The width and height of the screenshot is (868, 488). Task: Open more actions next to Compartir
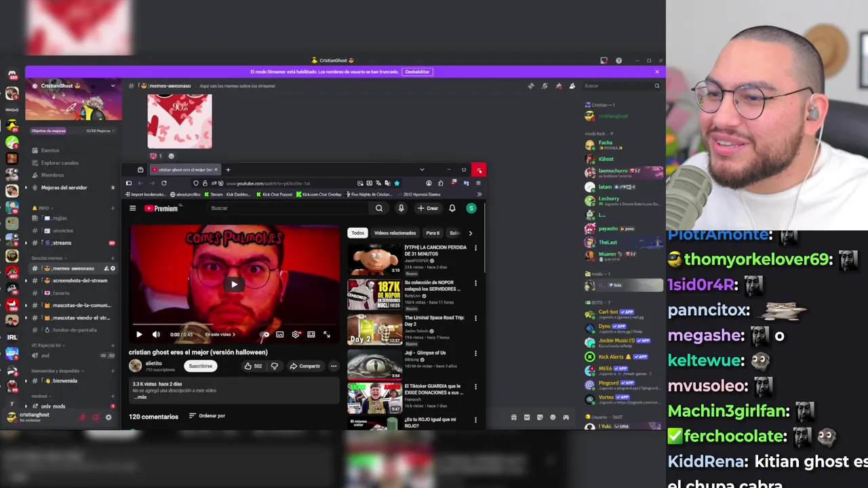[334, 366]
